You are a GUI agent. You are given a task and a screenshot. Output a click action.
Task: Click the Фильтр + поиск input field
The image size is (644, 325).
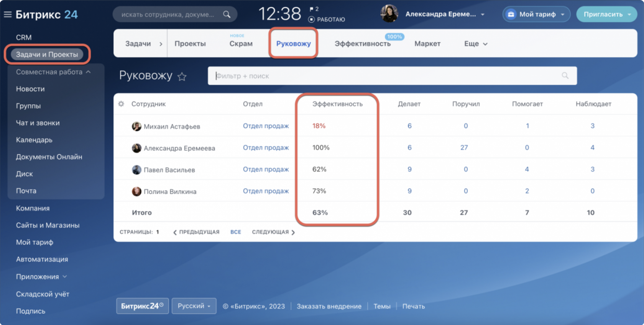point(392,76)
